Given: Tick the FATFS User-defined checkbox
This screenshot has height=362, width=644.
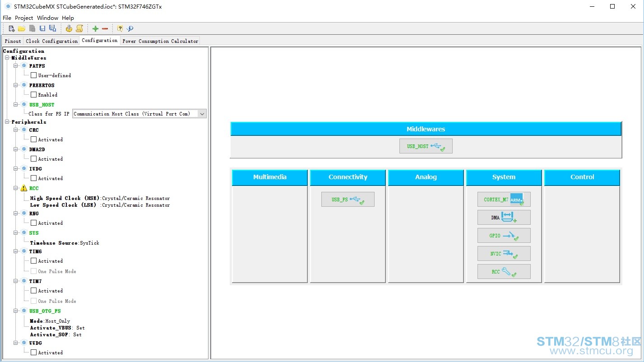Looking at the screenshot, I should (x=33, y=75).
